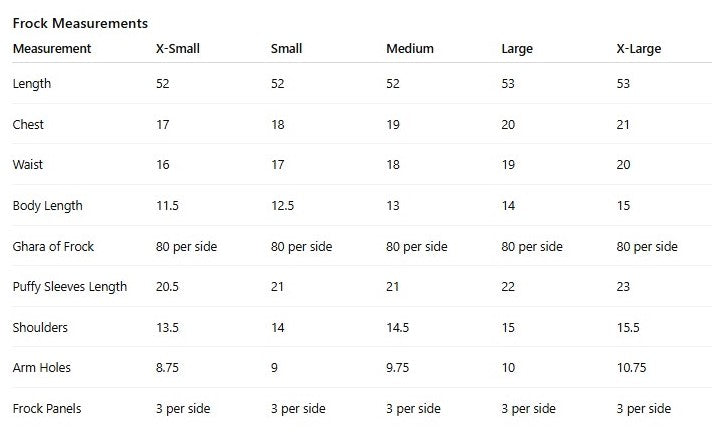Select the Length row label
712x438 pixels.
(x=32, y=84)
